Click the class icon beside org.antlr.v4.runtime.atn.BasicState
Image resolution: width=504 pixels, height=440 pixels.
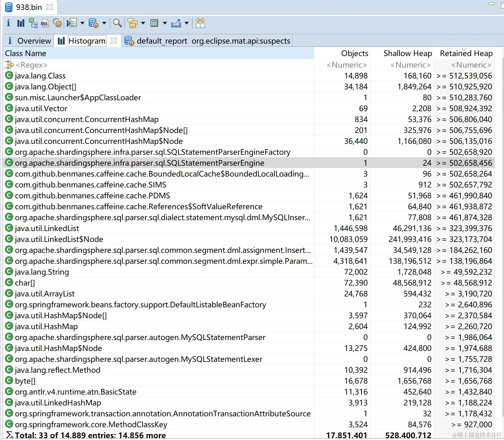[9, 391]
